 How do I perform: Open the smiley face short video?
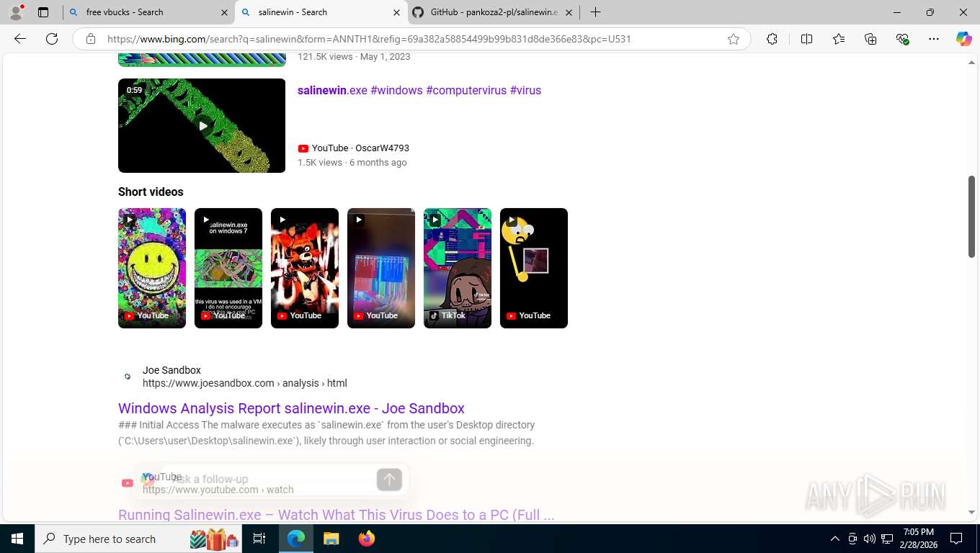[x=152, y=268]
